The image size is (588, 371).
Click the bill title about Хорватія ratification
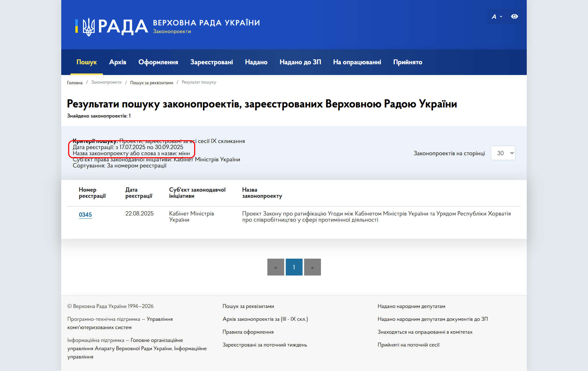tap(376, 216)
